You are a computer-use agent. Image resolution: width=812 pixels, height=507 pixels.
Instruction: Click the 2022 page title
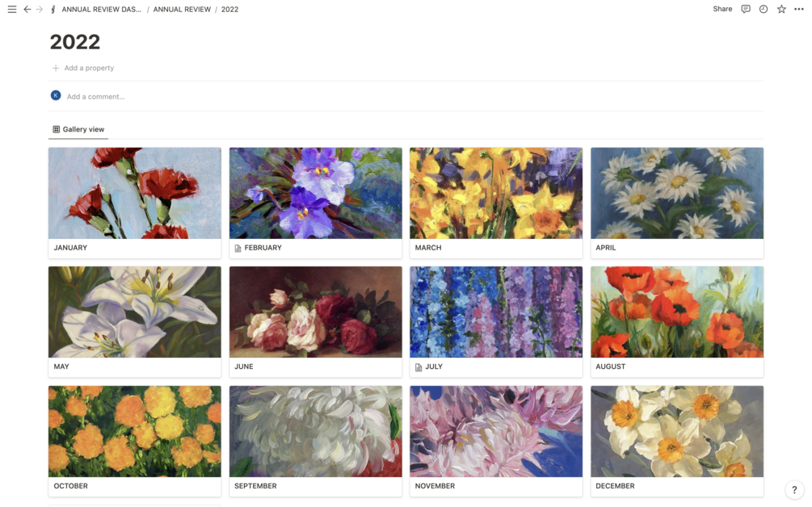(75, 42)
